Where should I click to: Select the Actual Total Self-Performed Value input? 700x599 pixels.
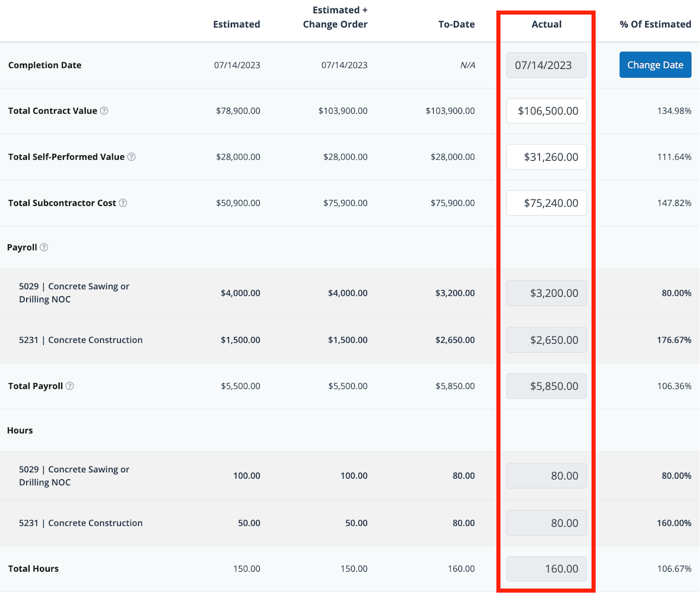point(546,157)
